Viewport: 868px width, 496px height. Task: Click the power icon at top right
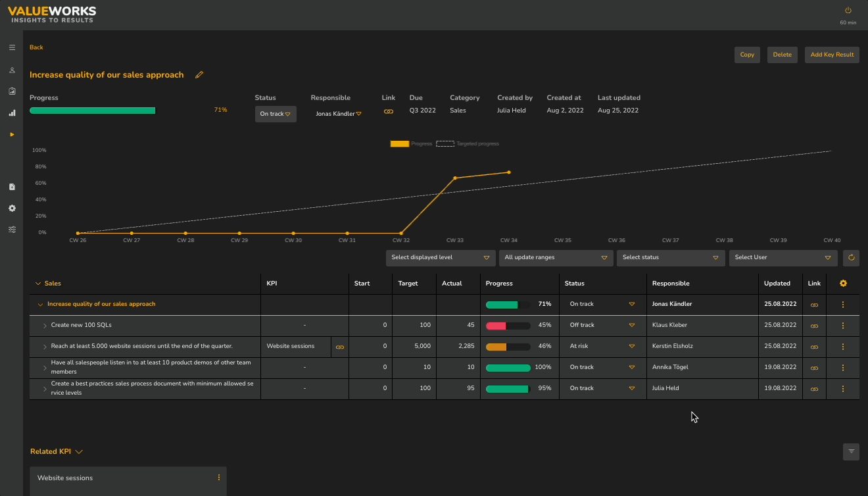click(x=848, y=11)
